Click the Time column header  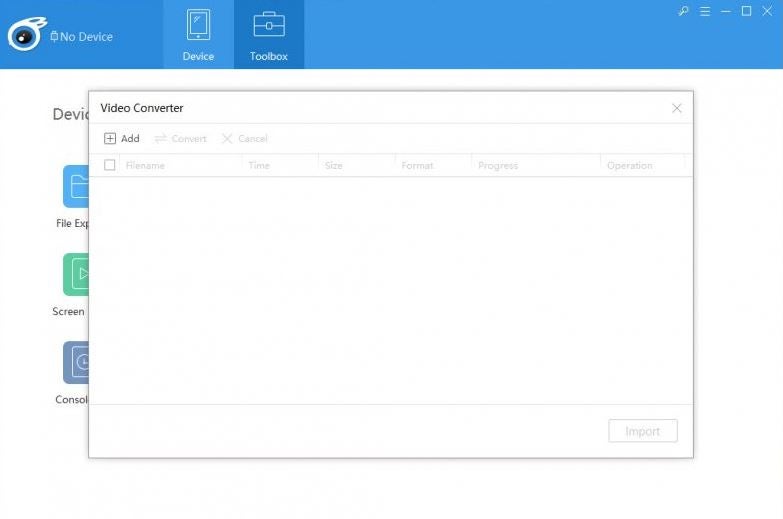click(259, 165)
